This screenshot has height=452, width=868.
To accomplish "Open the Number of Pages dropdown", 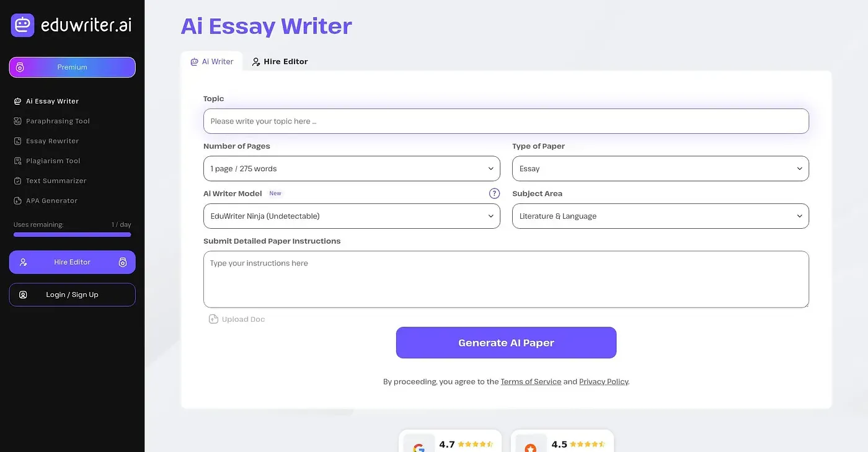I will pos(352,169).
